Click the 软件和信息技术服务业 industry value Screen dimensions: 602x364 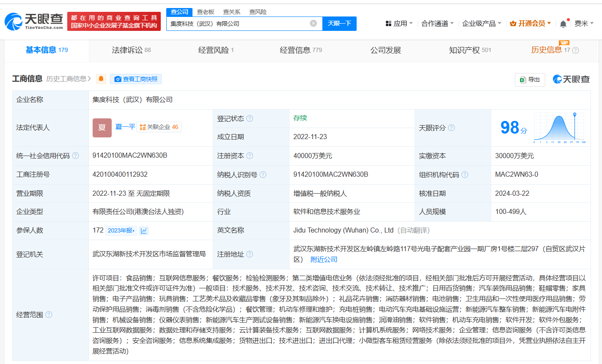(x=327, y=212)
